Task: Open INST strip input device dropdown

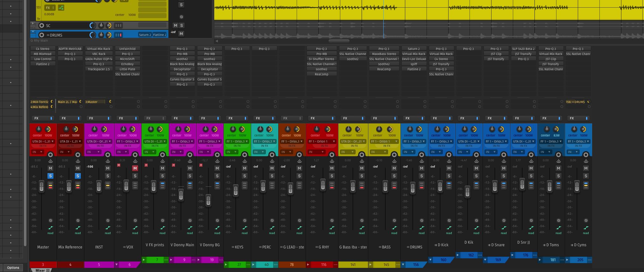Action: (99, 142)
